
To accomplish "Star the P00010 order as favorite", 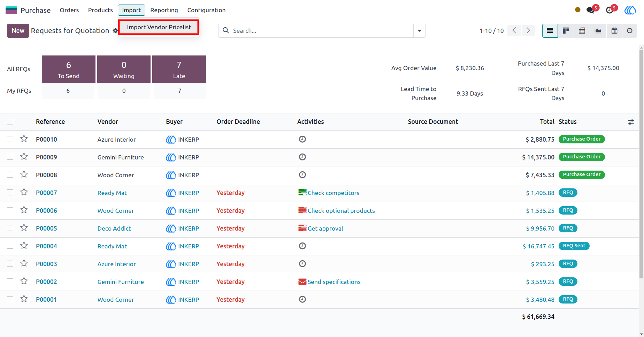I will pyautogui.click(x=24, y=139).
